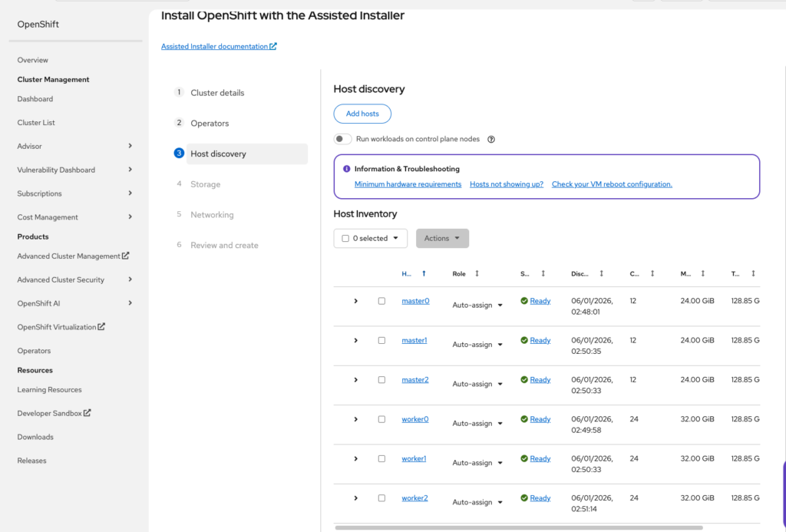The height and width of the screenshot is (532, 786).
Task: Go to Cluster details wizard step
Action: click(217, 93)
